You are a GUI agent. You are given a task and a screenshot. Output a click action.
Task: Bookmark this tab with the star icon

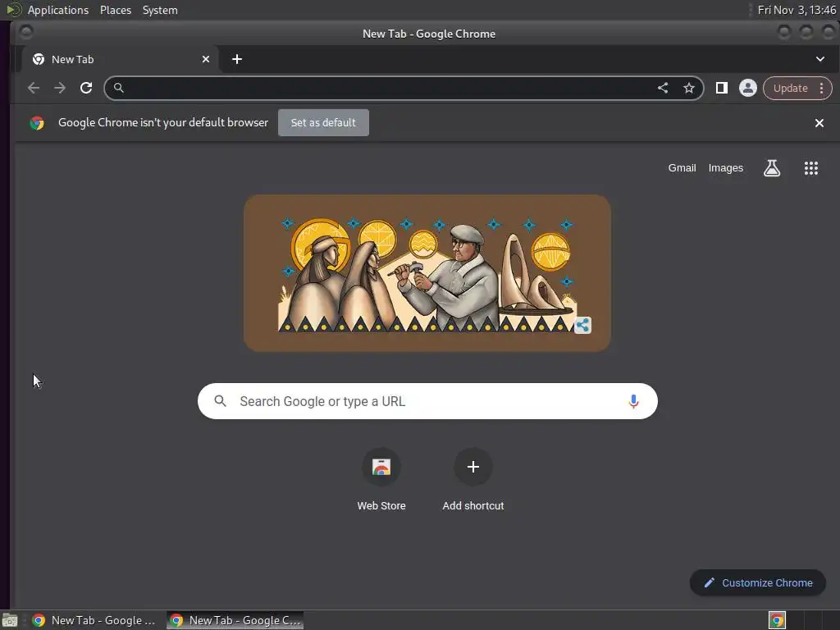coord(689,88)
